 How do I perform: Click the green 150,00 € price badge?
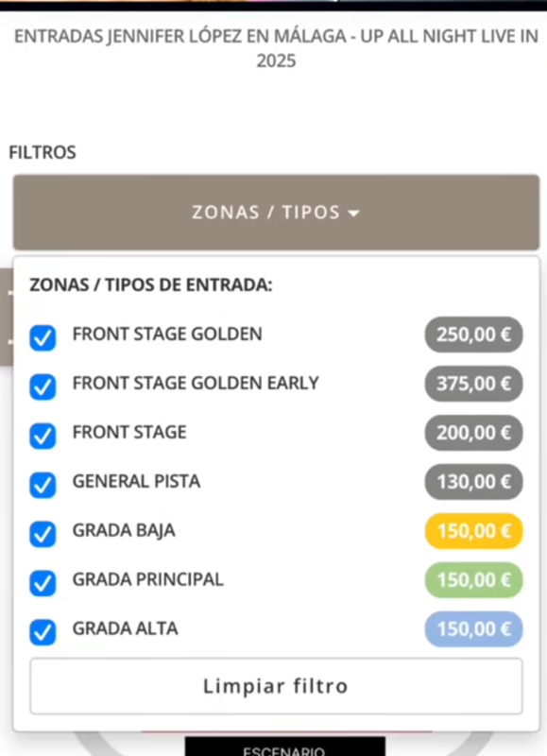coord(473,580)
